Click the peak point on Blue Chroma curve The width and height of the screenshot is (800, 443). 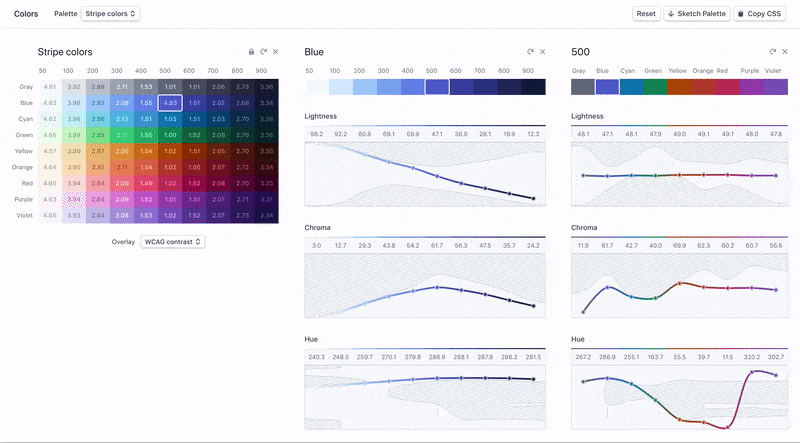click(437, 287)
